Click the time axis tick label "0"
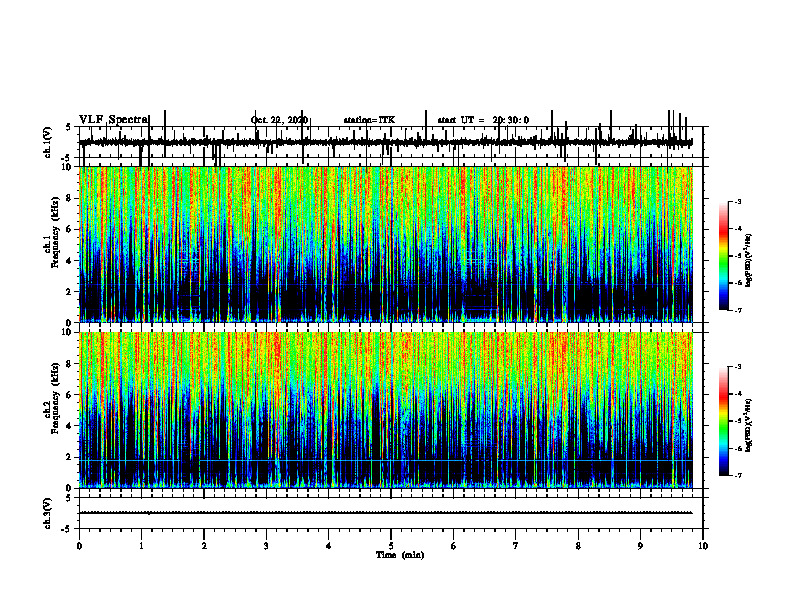The height and width of the screenshot is (612, 792). tap(79, 546)
